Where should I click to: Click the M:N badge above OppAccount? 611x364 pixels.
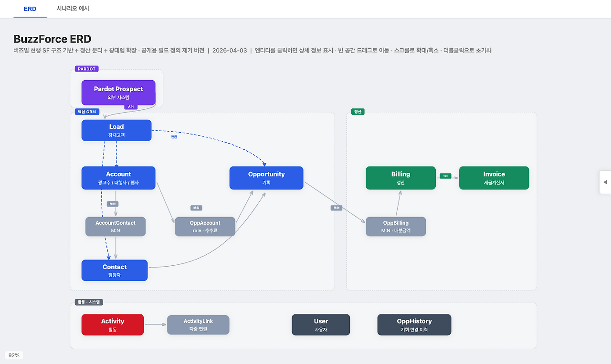(x=196, y=208)
